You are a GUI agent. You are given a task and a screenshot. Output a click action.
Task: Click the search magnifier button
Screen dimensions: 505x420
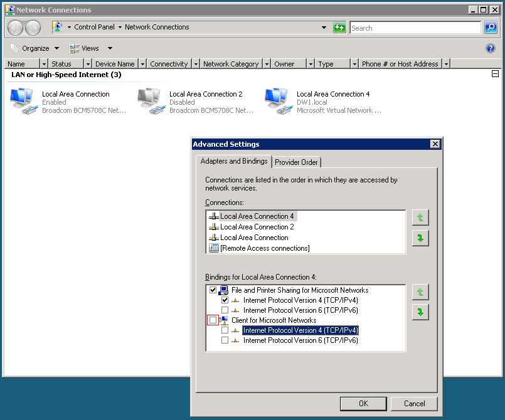491,28
